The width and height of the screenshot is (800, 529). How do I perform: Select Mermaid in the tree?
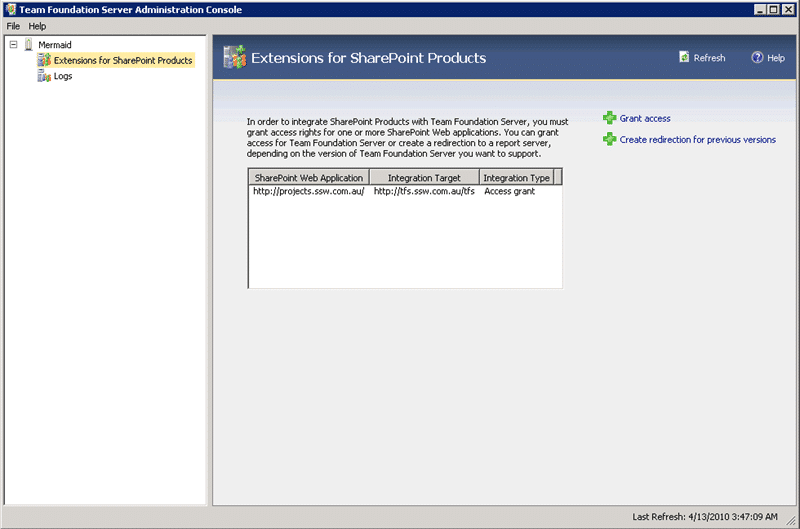[55, 45]
